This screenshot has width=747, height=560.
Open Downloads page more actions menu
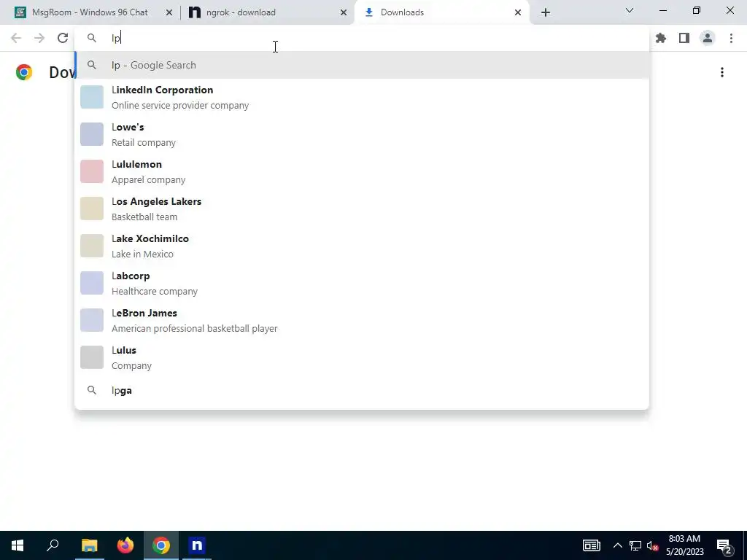721,72
